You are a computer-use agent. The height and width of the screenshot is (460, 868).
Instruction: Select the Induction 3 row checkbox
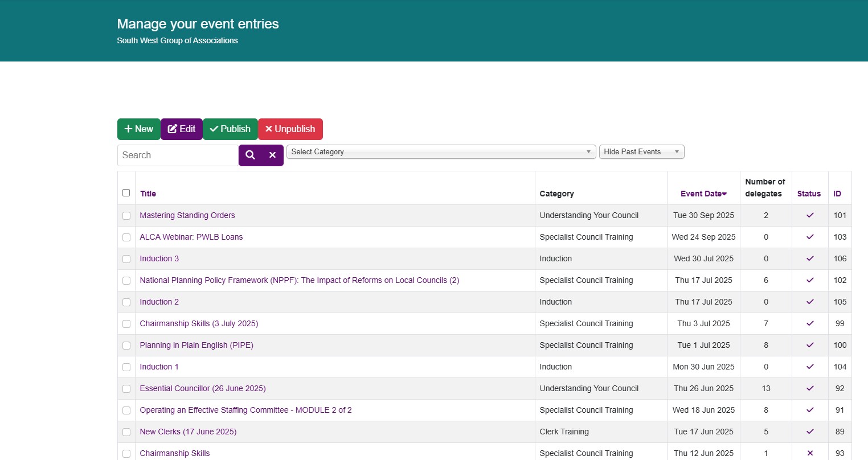[126, 259]
